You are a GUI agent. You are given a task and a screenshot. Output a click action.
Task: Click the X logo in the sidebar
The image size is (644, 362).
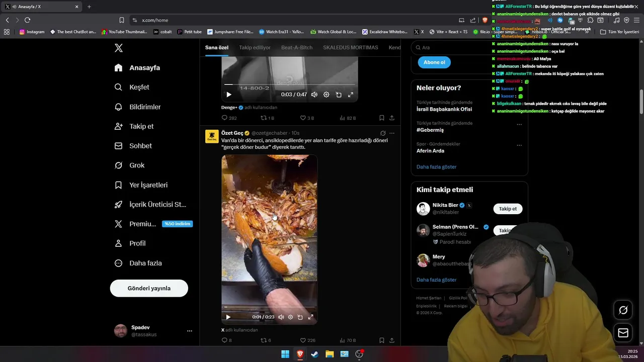coord(119,48)
